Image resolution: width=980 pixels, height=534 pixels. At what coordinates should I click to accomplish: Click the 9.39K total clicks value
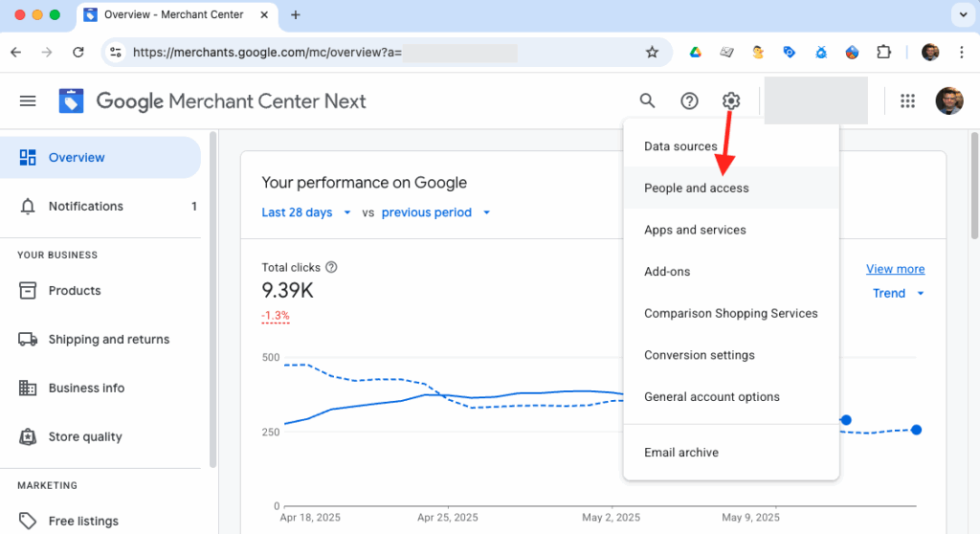tap(287, 290)
